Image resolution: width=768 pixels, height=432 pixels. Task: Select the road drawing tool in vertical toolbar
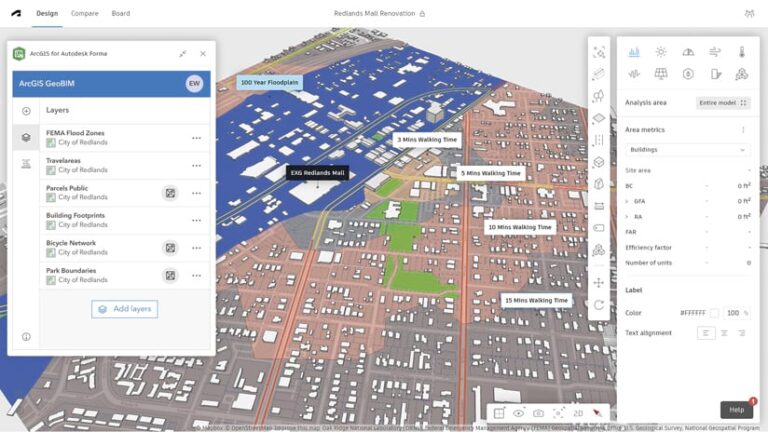click(599, 74)
